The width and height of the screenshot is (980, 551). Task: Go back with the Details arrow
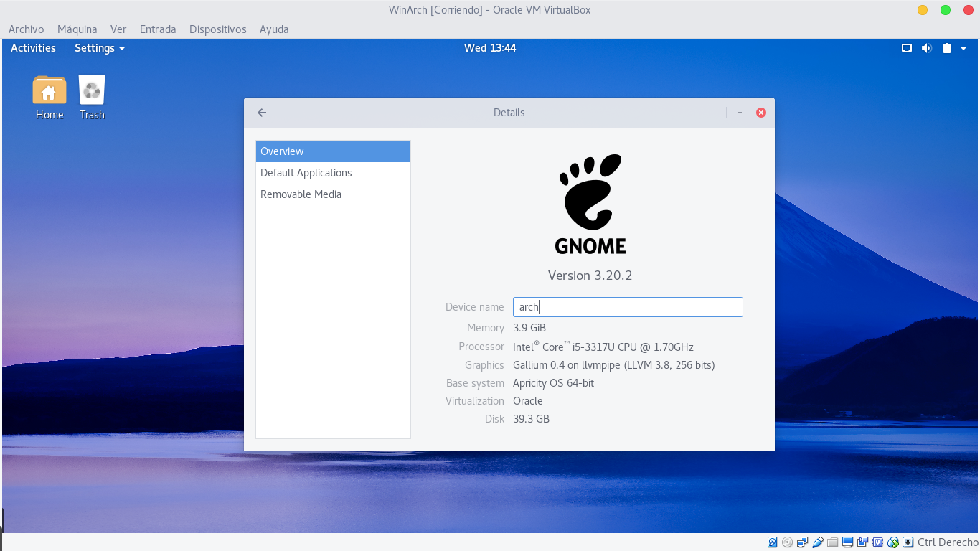point(262,113)
